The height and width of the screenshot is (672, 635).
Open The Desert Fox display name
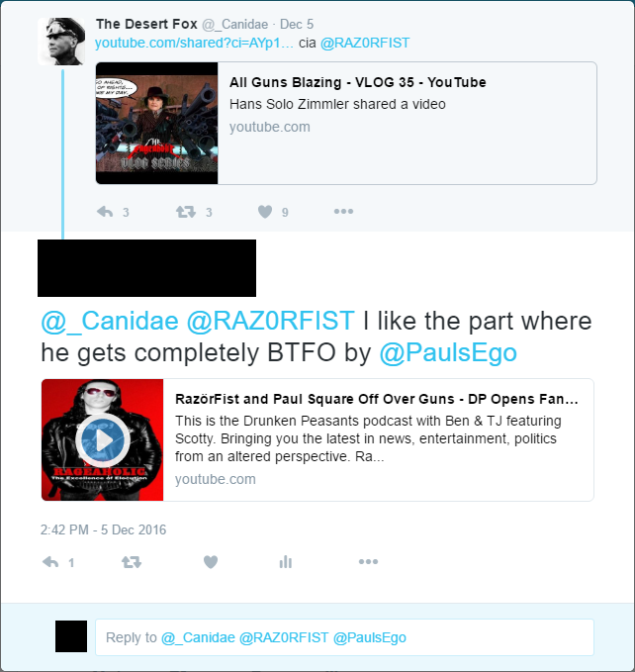tap(146, 25)
